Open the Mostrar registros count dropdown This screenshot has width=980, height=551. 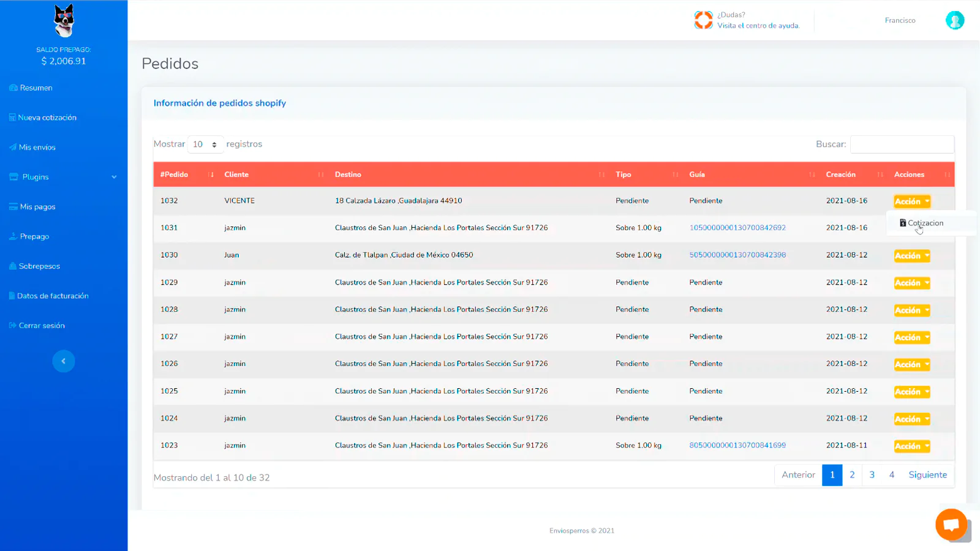[x=205, y=144]
